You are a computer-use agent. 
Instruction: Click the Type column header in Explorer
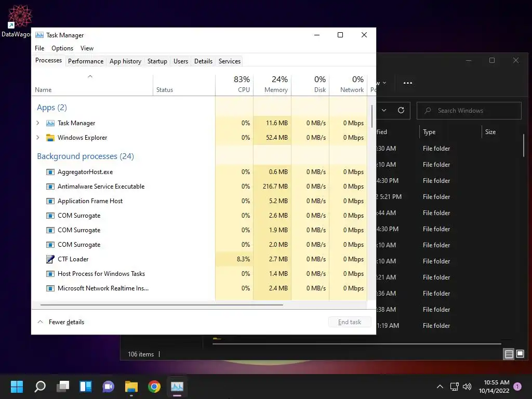click(x=450, y=131)
